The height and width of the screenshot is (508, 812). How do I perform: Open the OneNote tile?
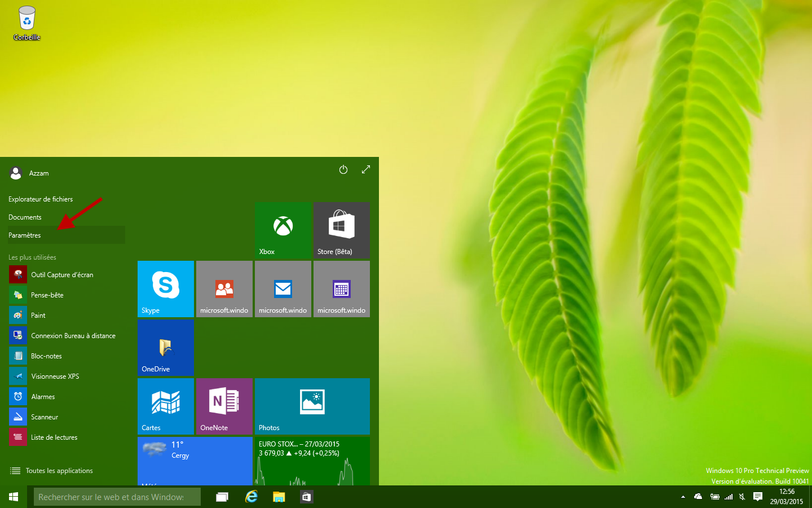click(x=224, y=406)
